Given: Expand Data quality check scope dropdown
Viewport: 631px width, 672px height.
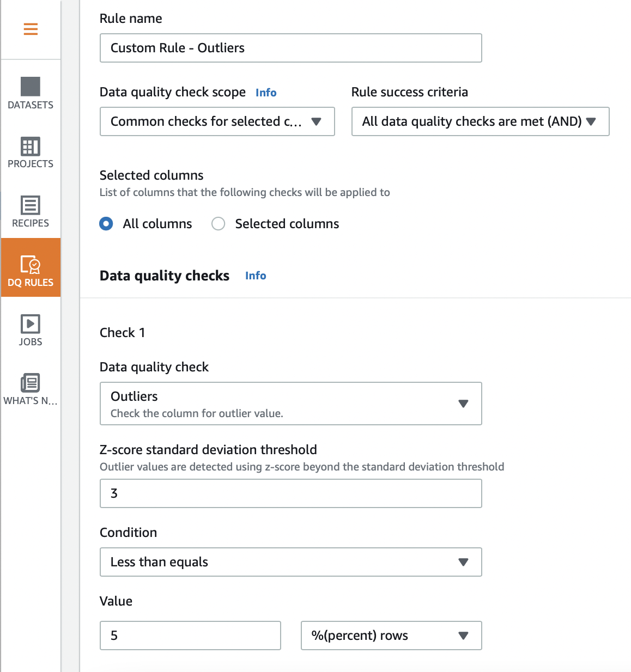Looking at the screenshot, I should coord(217,121).
